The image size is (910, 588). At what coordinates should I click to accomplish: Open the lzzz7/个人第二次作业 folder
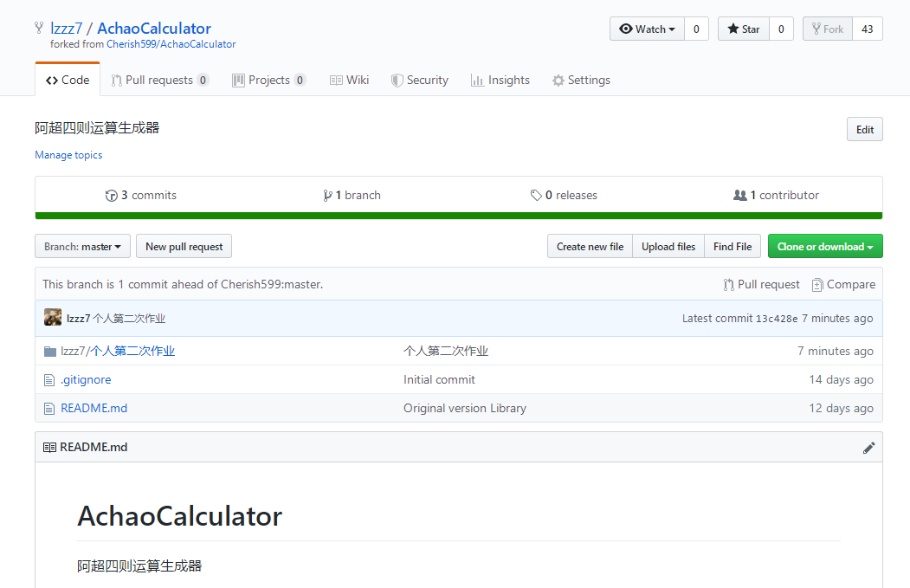point(118,352)
